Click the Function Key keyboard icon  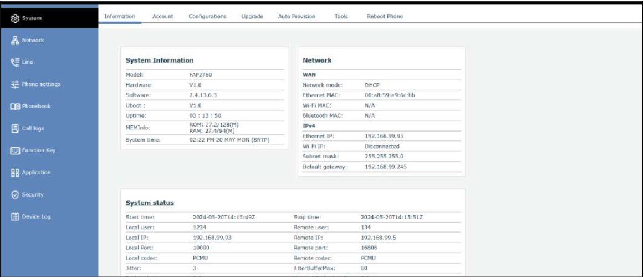click(15, 150)
